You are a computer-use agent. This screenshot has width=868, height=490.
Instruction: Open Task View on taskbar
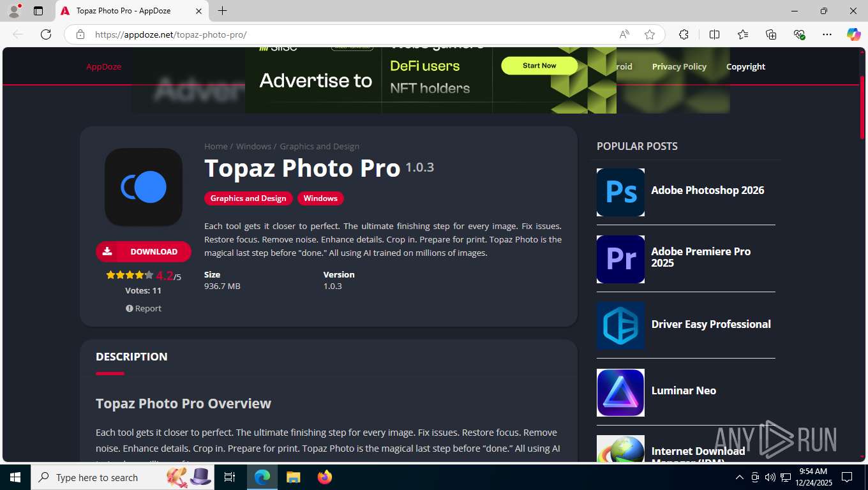coord(230,477)
